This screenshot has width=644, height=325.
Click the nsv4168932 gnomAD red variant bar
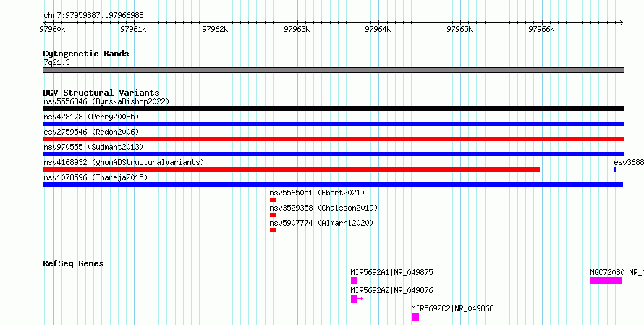[x=291, y=169]
